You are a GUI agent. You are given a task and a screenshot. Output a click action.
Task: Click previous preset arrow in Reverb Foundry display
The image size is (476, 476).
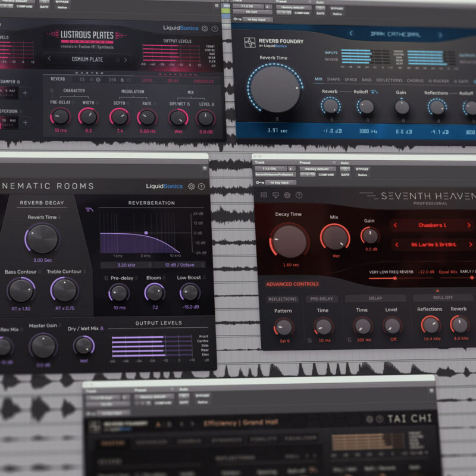351,33
